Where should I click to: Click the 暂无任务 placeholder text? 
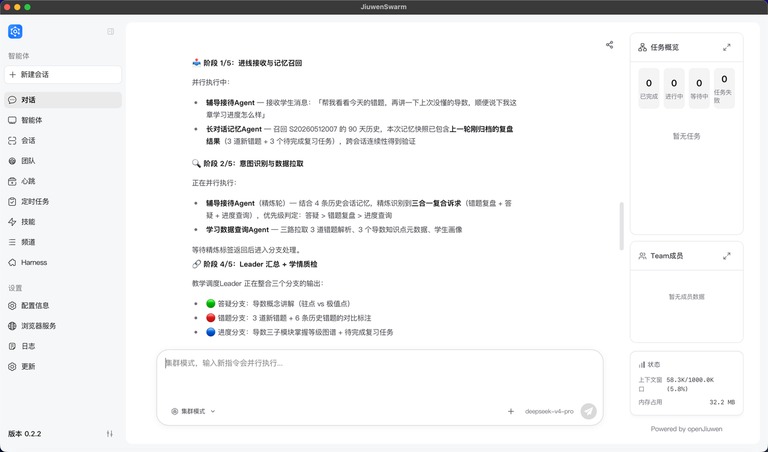[686, 136]
